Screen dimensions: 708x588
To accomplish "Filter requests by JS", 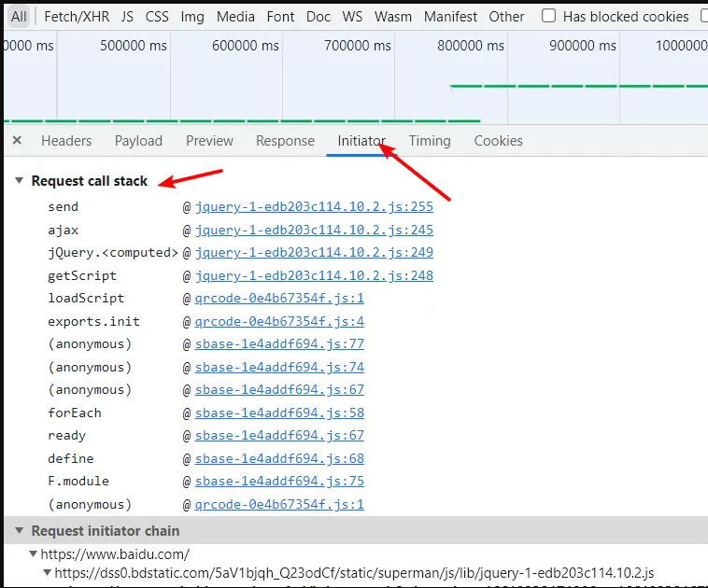I will point(127,17).
